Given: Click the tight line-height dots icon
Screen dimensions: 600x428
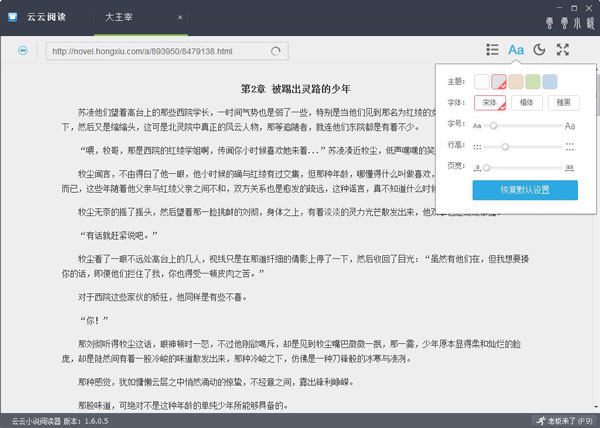Looking at the screenshot, I should coord(477,147).
